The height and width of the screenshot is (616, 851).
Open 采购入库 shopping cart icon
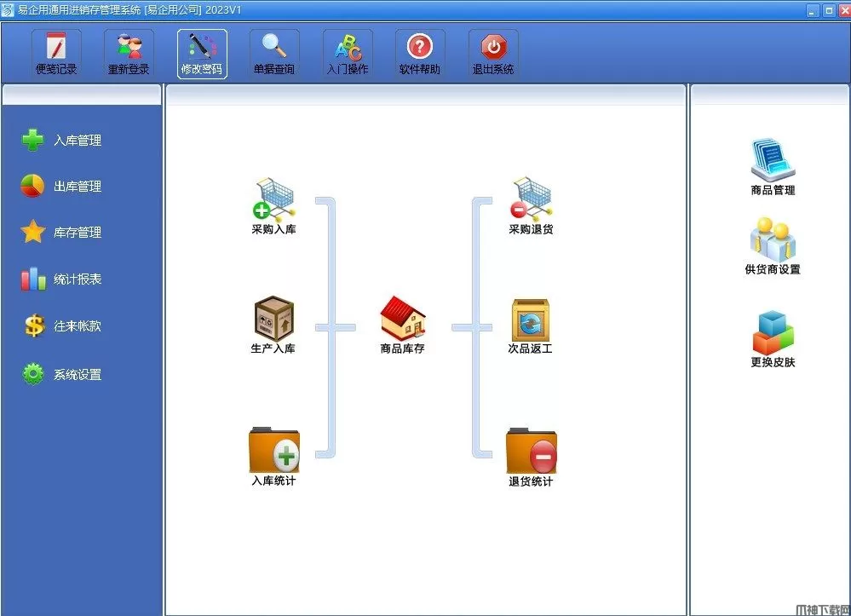pos(274,199)
